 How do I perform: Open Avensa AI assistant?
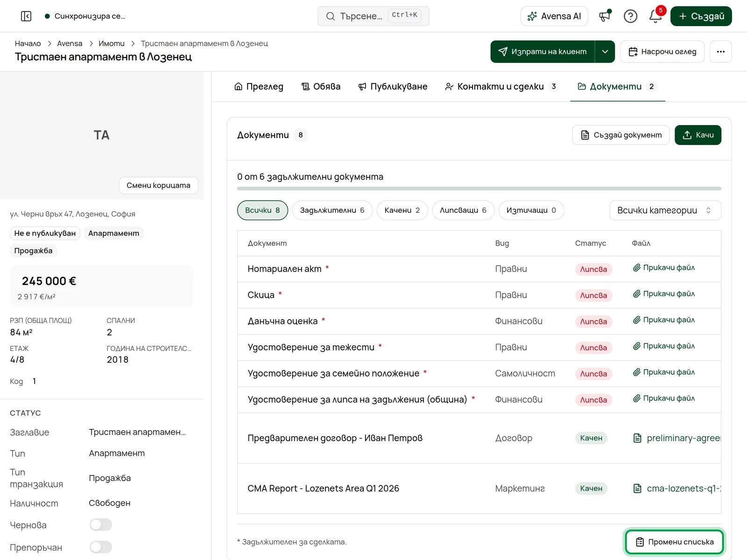click(554, 16)
